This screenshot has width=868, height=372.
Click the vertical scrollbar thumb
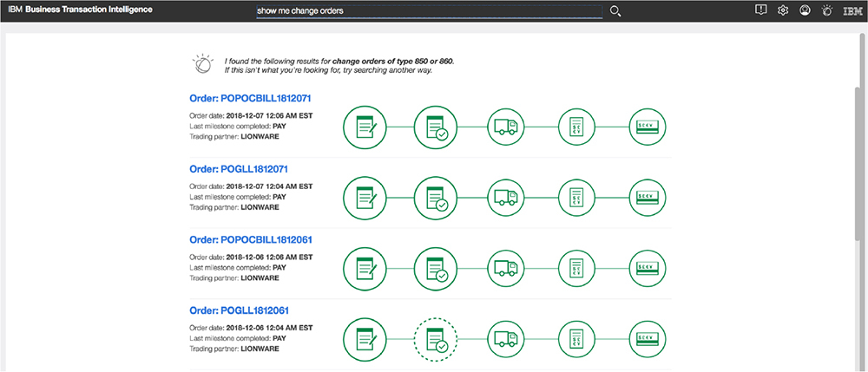858,164
